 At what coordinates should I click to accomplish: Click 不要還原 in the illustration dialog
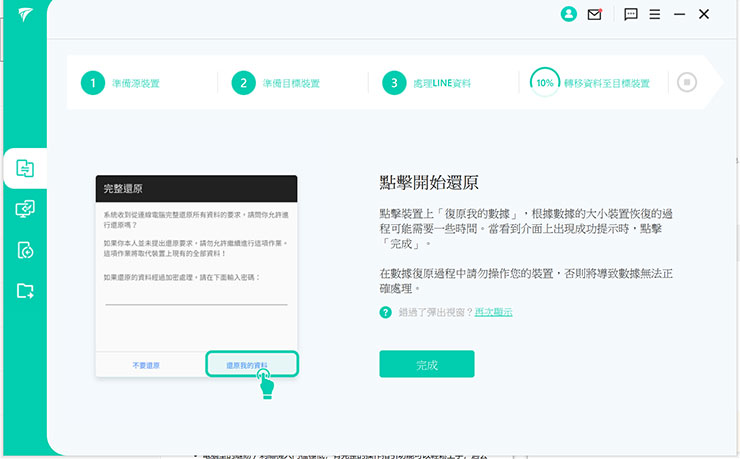click(146, 366)
